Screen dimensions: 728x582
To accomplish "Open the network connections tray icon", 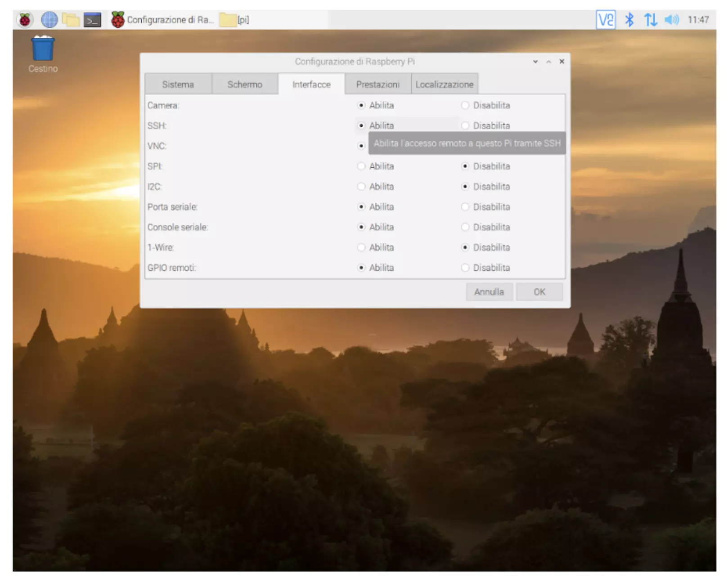I will click(650, 20).
